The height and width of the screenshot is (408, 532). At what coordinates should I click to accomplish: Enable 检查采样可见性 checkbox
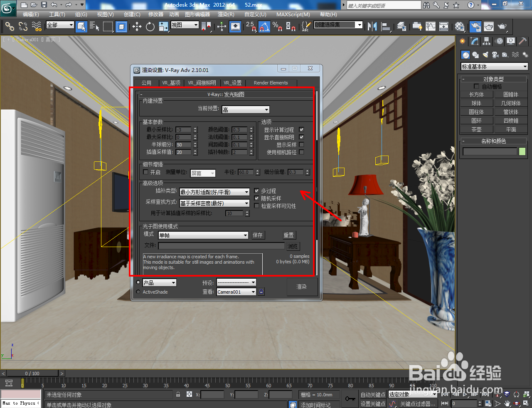256,206
